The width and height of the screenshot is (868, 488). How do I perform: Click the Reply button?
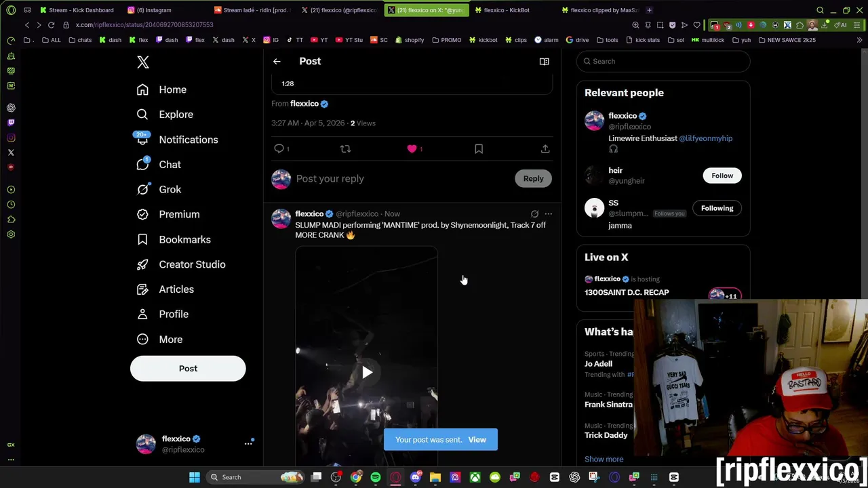(x=533, y=179)
